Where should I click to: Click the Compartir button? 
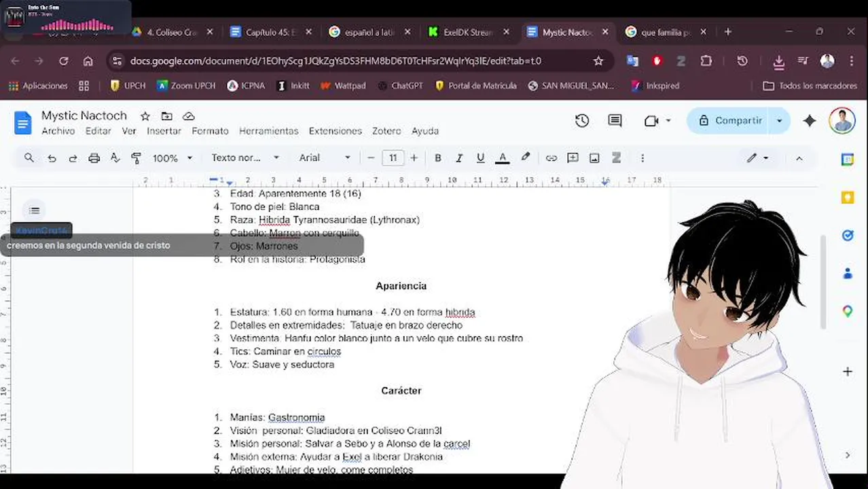pos(729,121)
